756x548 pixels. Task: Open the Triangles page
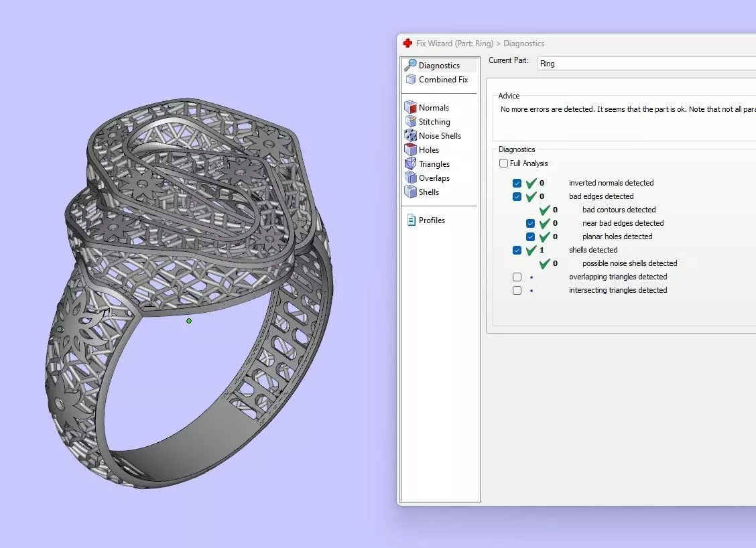pos(434,164)
